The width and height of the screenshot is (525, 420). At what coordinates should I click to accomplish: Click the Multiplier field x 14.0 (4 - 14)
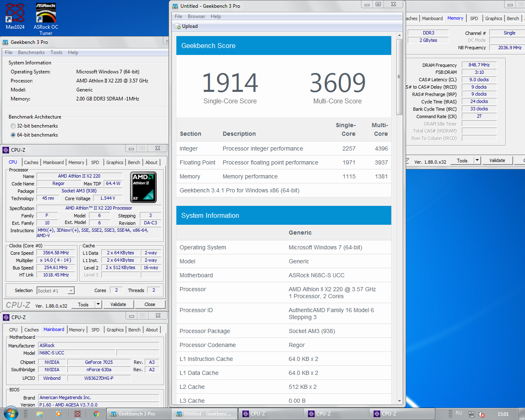tap(56, 260)
